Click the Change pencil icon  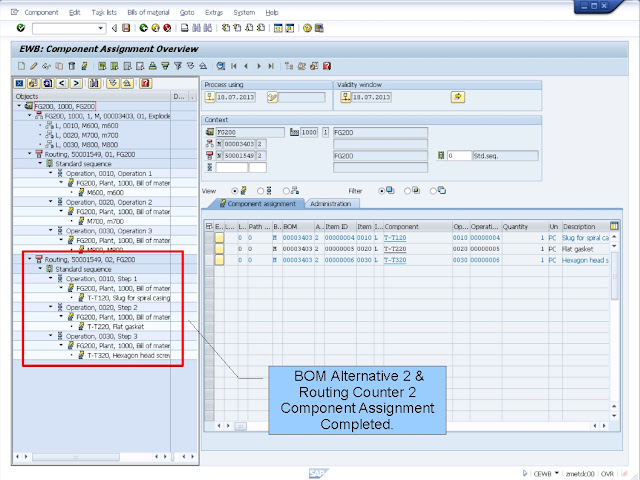(x=33, y=66)
